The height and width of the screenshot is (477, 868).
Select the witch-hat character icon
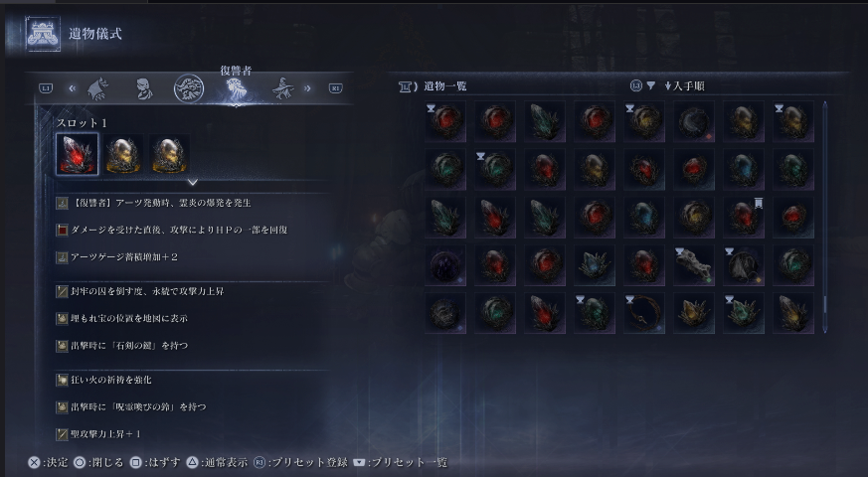(x=283, y=88)
